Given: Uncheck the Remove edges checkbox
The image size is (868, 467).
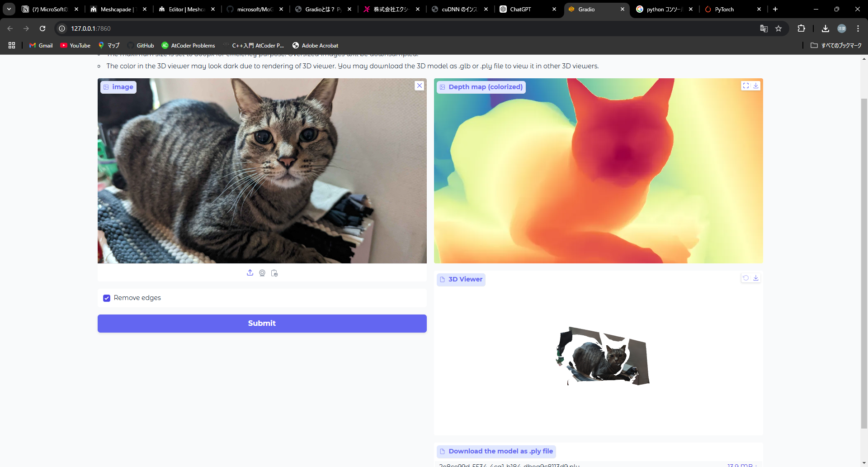Looking at the screenshot, I should tap(107, 298).
